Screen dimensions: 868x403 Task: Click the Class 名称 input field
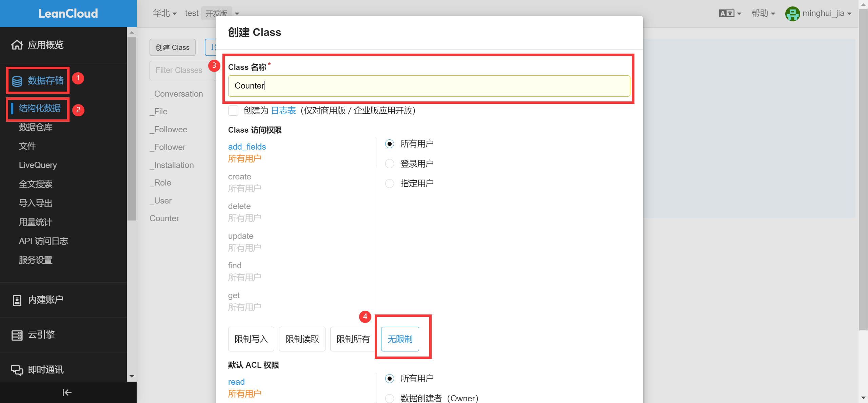click(429, 86)
